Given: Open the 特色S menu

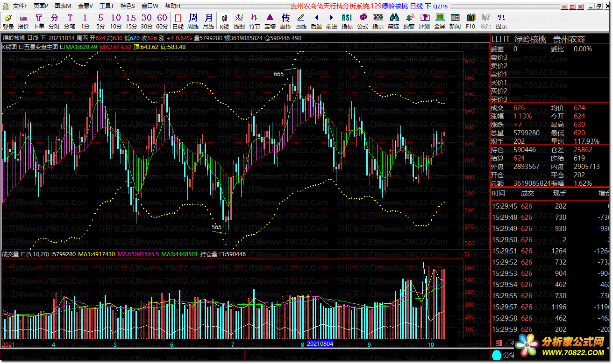Looking at the screenshot, I should click(x=128, y=6).
